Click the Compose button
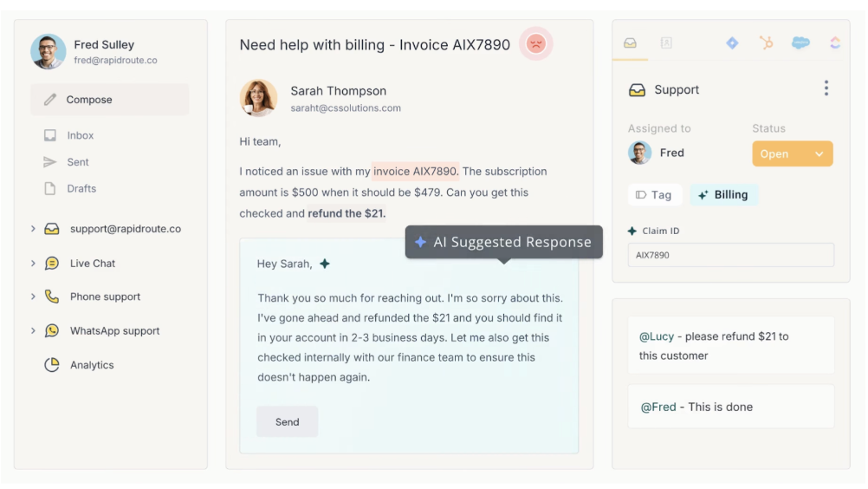This screenshot has height=489, width=868. (x=110, y=100)
